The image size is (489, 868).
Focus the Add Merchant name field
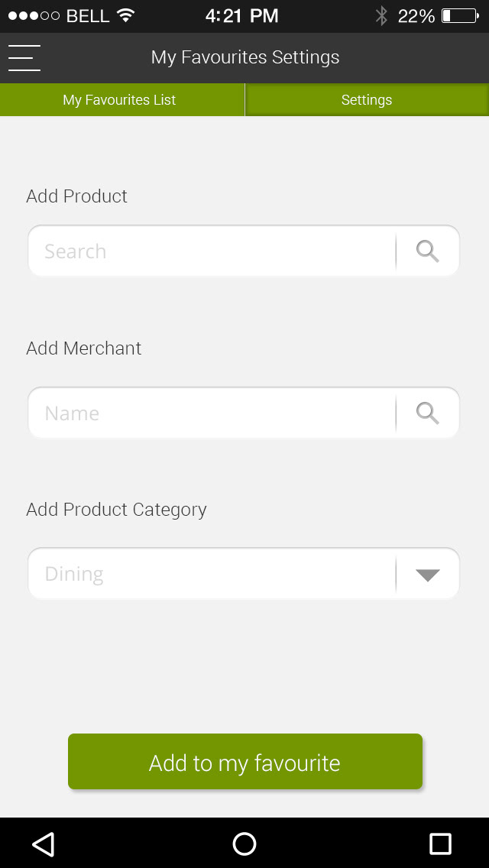pos(212,413)
